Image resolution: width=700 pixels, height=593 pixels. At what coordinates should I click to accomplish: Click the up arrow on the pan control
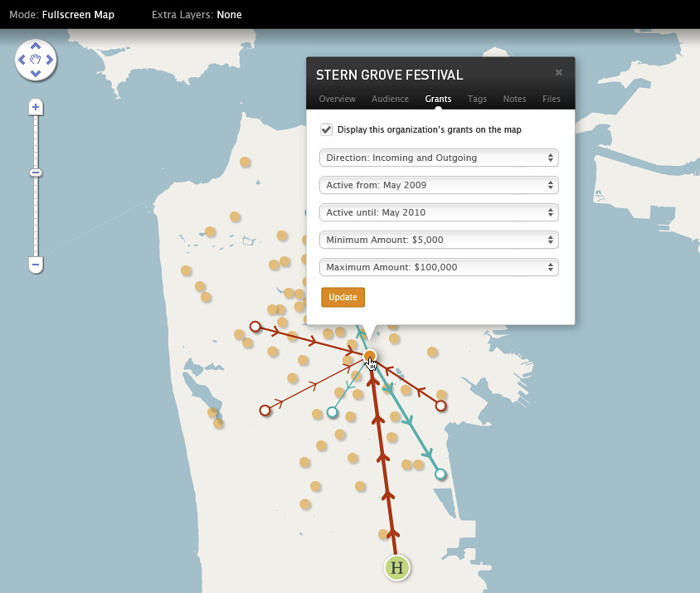click(x=36, y=47)
